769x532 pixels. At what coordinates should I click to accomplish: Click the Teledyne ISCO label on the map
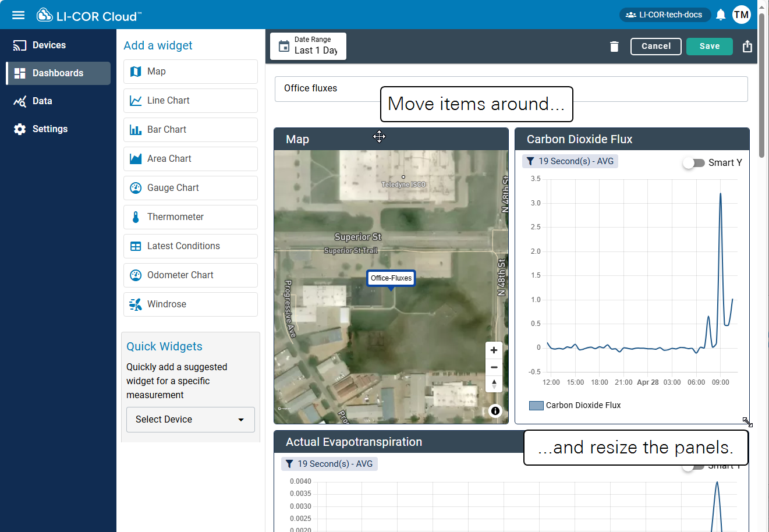(403, 185)
